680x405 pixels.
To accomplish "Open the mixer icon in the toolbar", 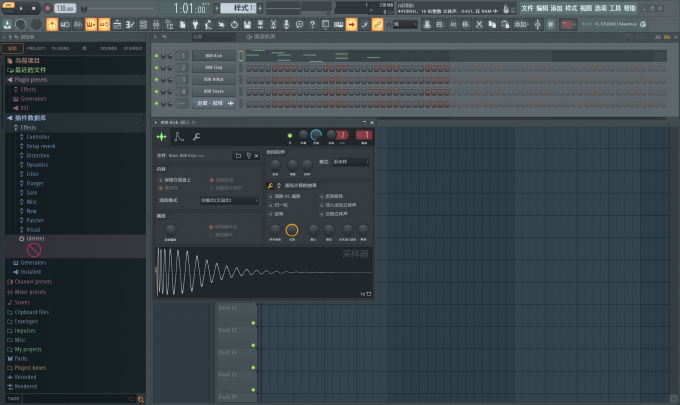I will tap(156, 25).
